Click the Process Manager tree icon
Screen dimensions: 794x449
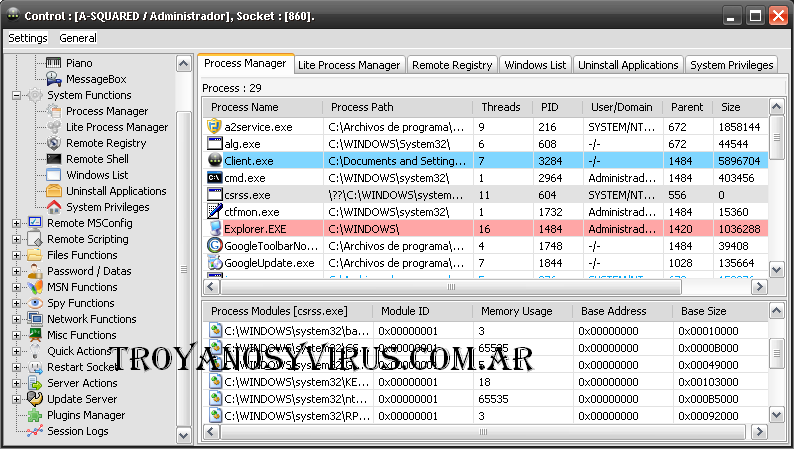(54, 111)
